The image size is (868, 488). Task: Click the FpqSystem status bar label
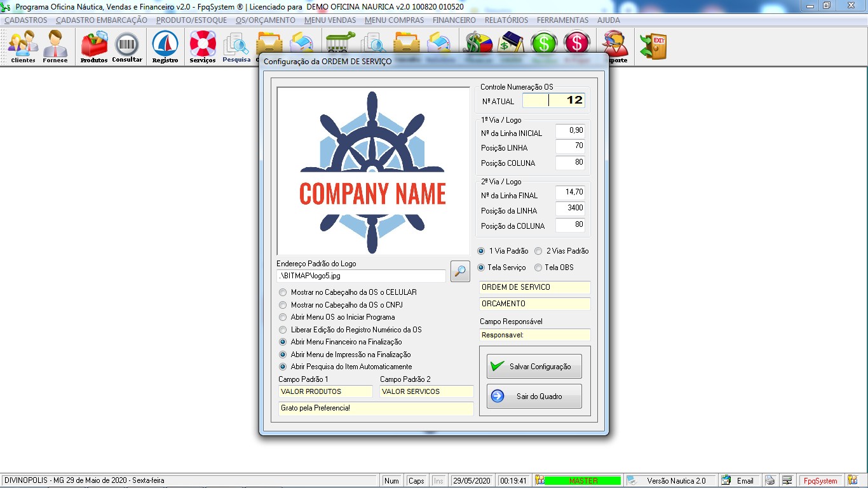(820, 481)
